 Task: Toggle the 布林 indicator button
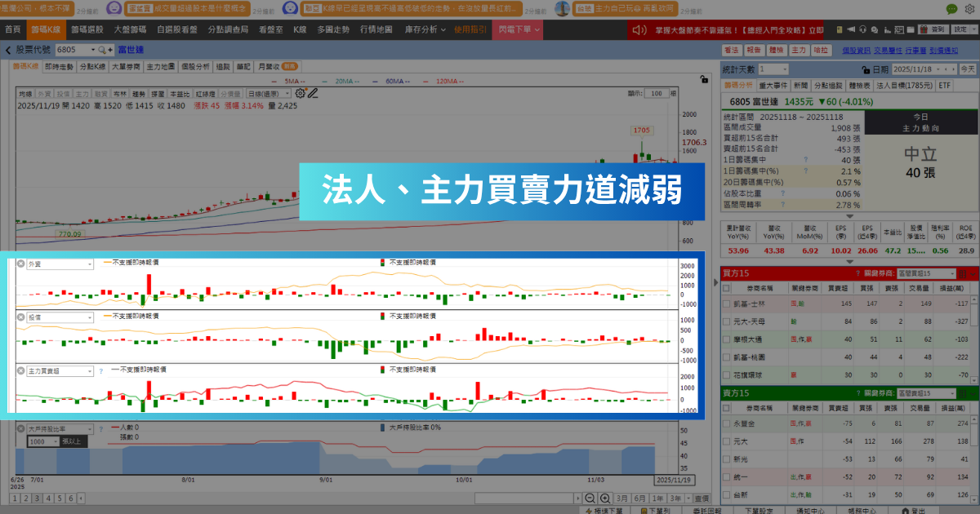(x=121, y=94)
